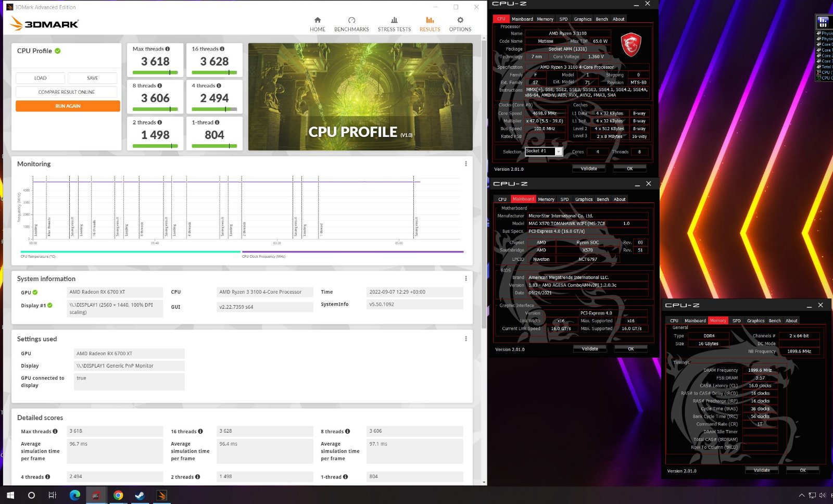Click info icon next to Max threads score
Screen dimensions: 833x504
168,49
